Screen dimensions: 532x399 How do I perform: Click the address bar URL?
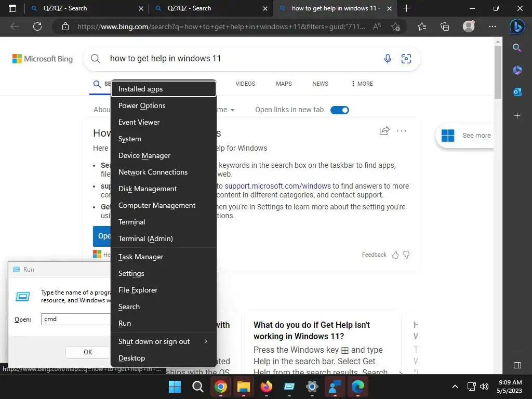tap(221, 26)
